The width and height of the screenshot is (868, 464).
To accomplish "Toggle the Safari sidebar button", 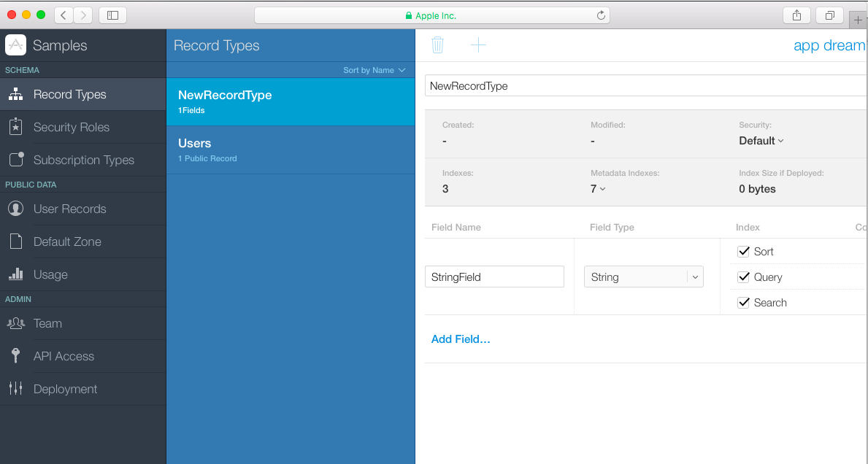I will pyautogui.click(x=112, y=15).
